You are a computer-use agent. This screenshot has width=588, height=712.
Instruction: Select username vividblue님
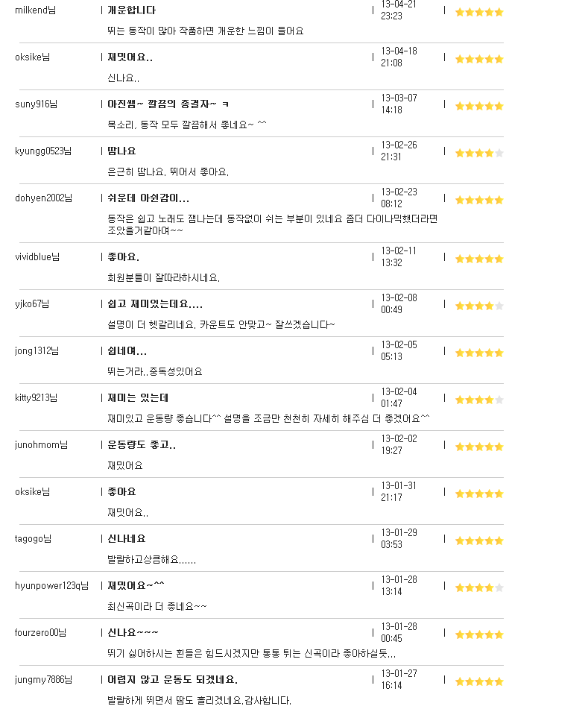[37, 257]
